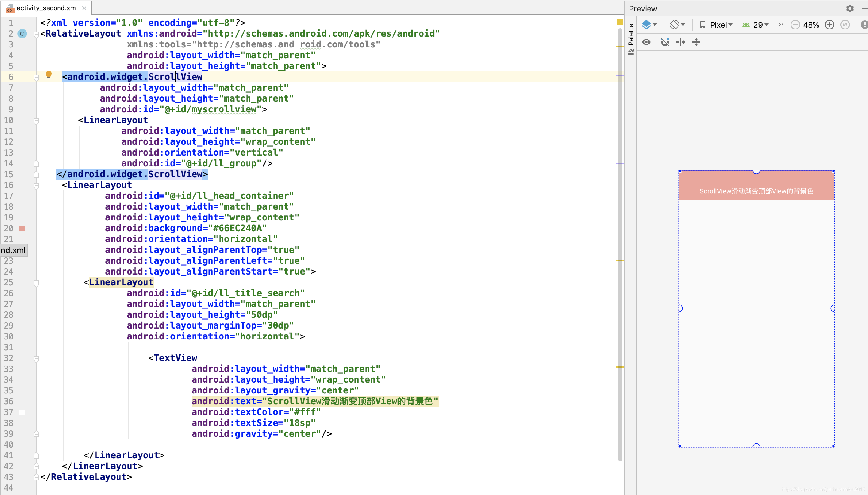
Task: Open Preview panel settings gear
Action: click(x=850, y=8)
